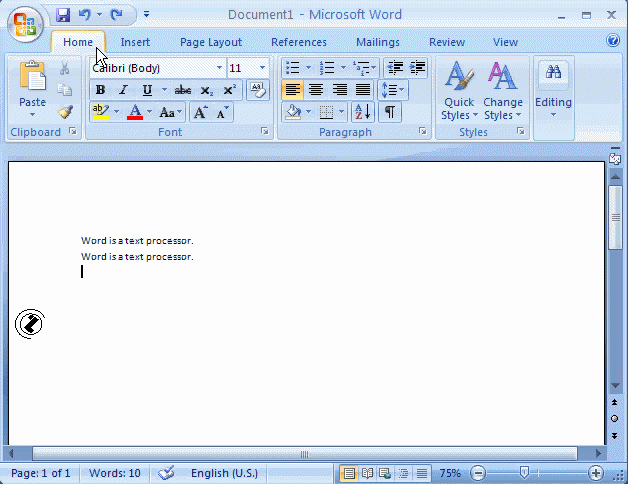Shrink font size with small A

point(222,113)
